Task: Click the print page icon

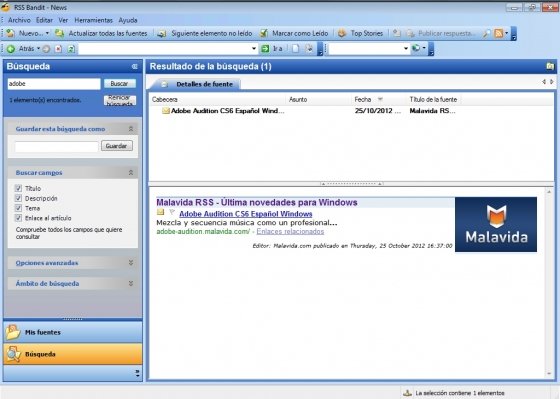Action: (309, 49)
